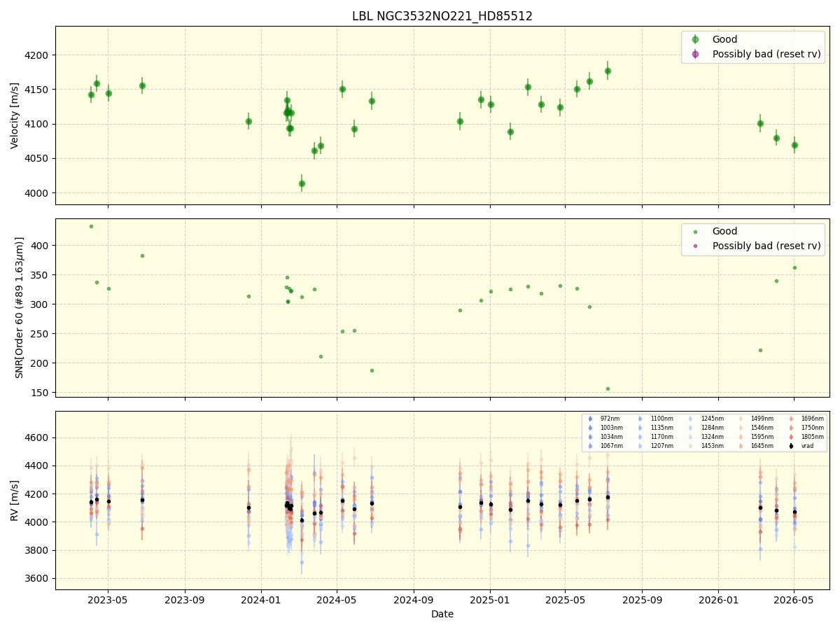Click the 2024-01 date tick label
The image size is (840, 630).
[261, 600]
